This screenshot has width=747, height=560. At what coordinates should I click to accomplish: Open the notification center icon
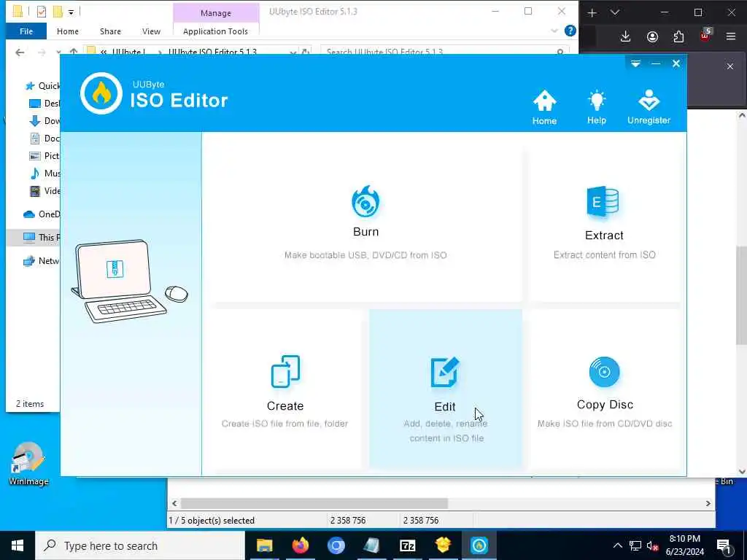pos(724,545)
